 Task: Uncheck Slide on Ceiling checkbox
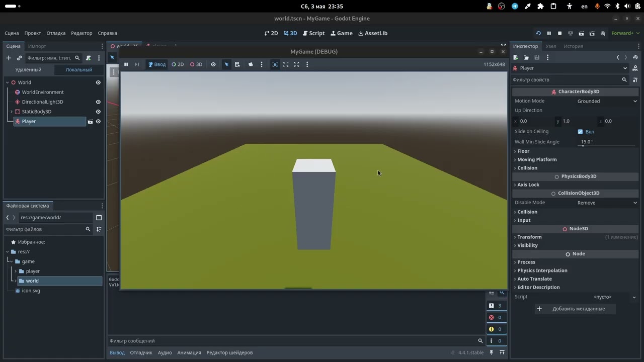click(580, 132)
